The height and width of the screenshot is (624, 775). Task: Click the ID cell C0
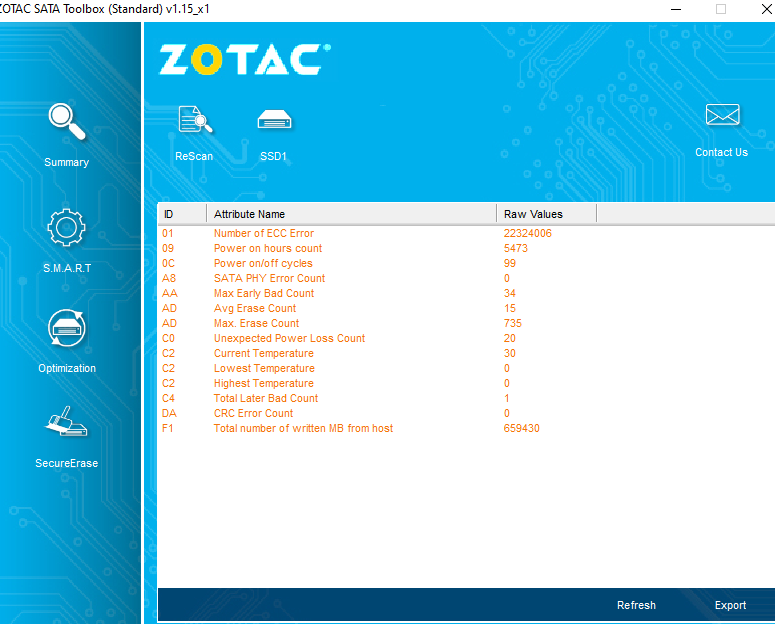(x=168, y=338)
